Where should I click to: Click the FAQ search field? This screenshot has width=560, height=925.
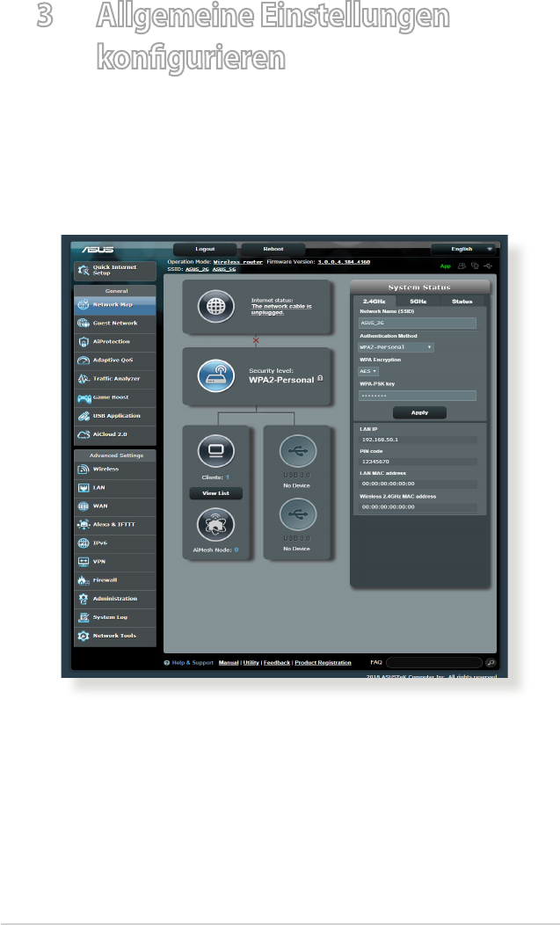coord(434,662)
